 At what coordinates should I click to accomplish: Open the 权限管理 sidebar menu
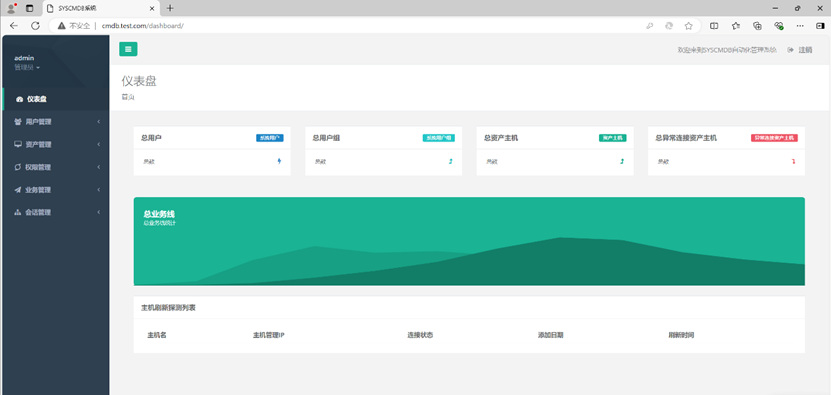[55, 167]
